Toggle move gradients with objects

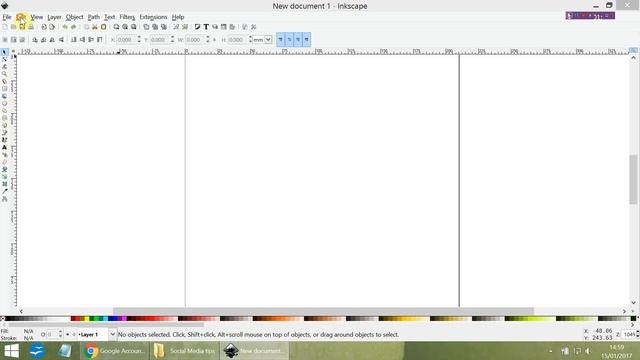pyautogui.click(x=298, y=40)
